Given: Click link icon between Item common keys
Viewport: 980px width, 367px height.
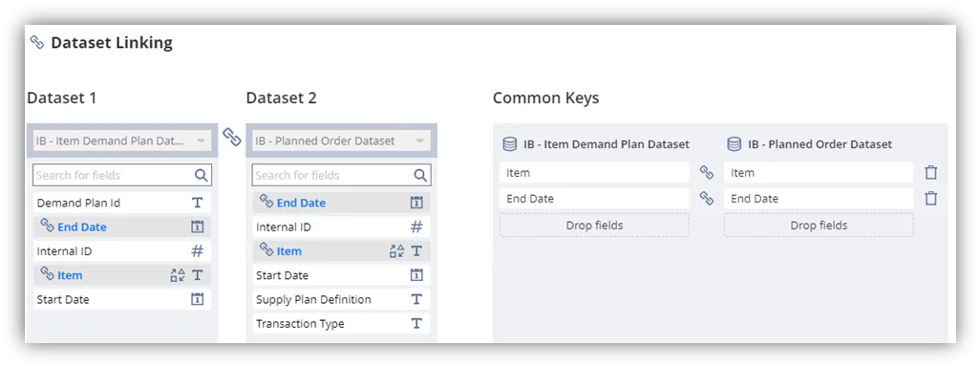Looking at the screenshot, I should pos(706,173).
